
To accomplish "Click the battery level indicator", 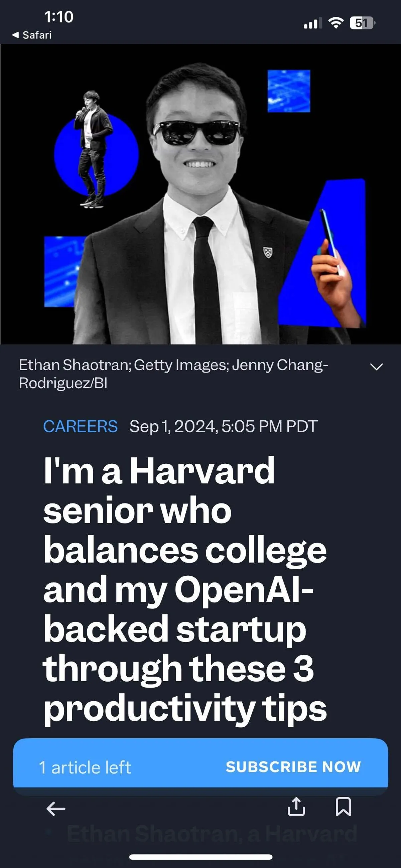I will tap(362, 23).
